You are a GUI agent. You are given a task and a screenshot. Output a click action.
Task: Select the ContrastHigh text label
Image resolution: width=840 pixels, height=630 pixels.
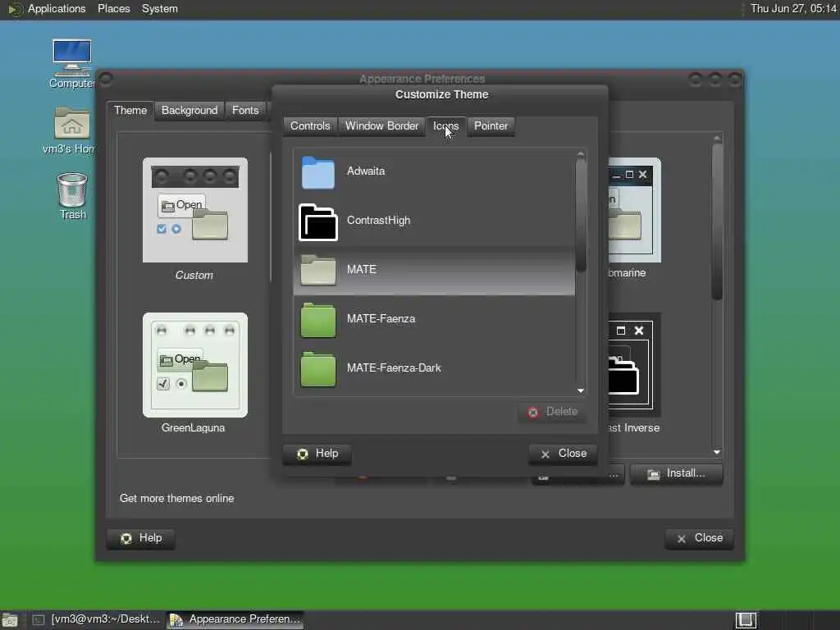(x=378, y=221)
